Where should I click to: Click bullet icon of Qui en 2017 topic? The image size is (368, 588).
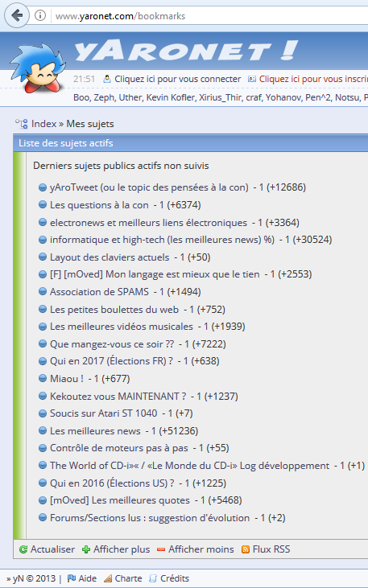[43, 360]
